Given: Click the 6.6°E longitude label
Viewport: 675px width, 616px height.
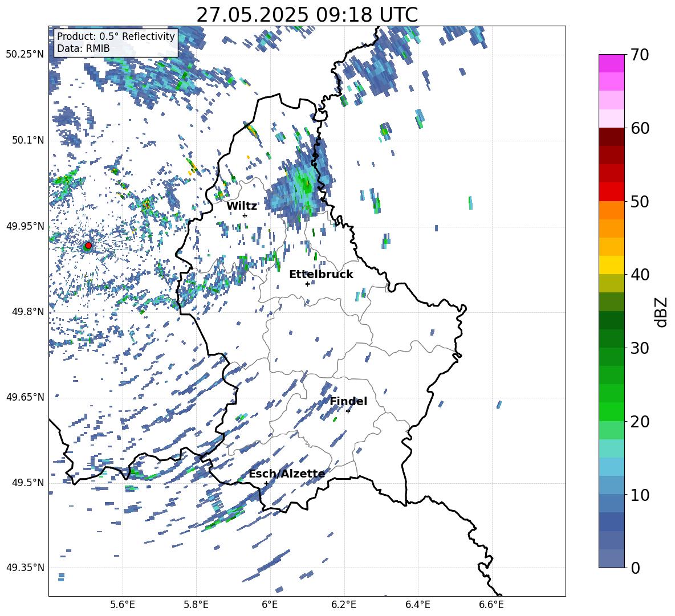Looking at the screenshot, I should pos(491,605).
